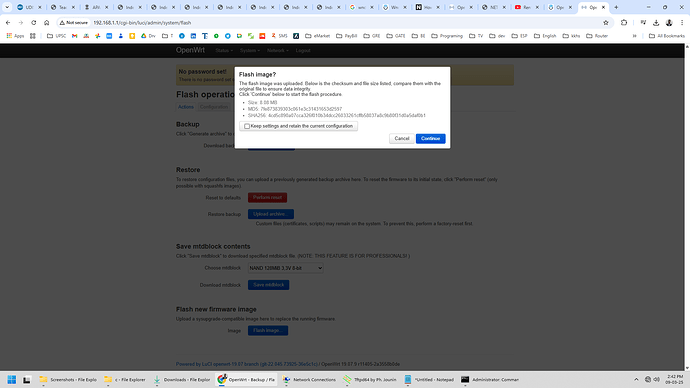Close the active OpenWrt tab

[603, 7]
